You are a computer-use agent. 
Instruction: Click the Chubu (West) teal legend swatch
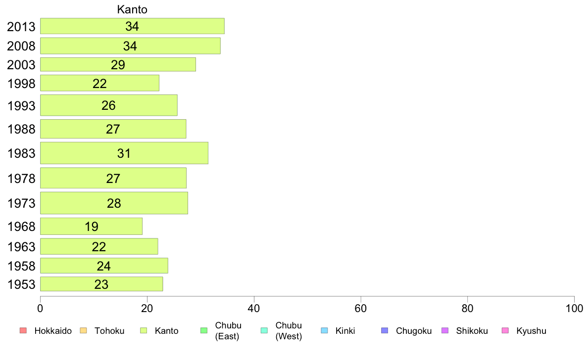coord(264,331)
